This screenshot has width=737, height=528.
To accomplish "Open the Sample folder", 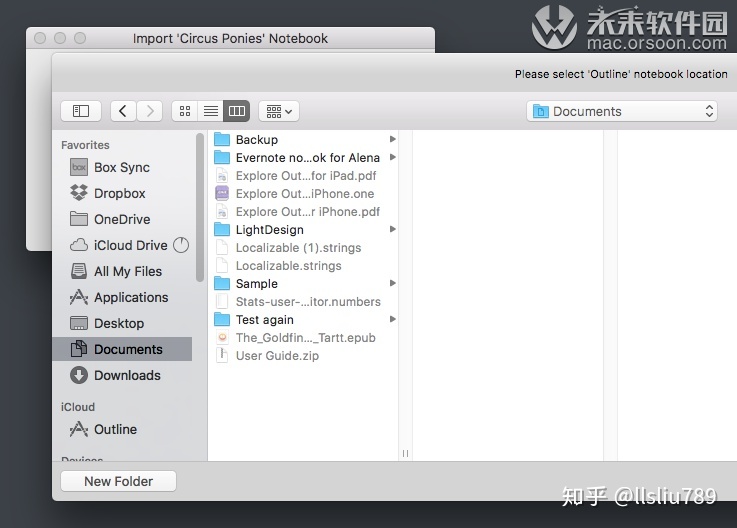I will point(257,284).
